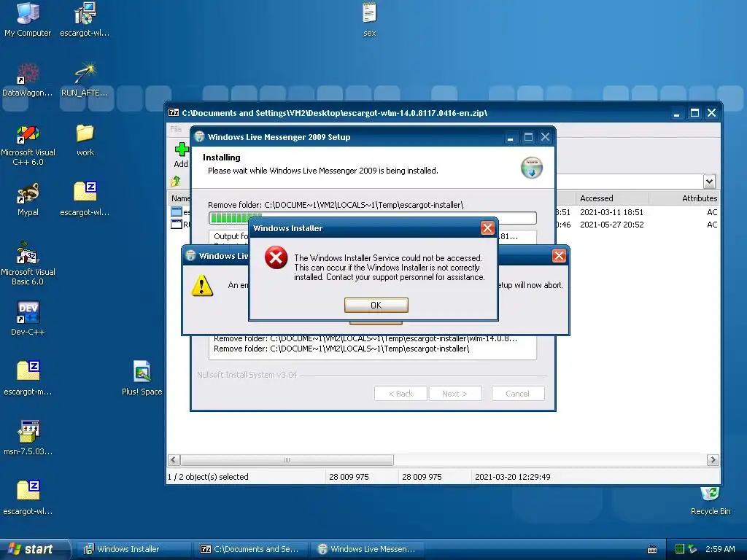This screenshot has width=747, height=560.
Task: Maximize the 7-Zip archive window
Action: tap(694, 113)
